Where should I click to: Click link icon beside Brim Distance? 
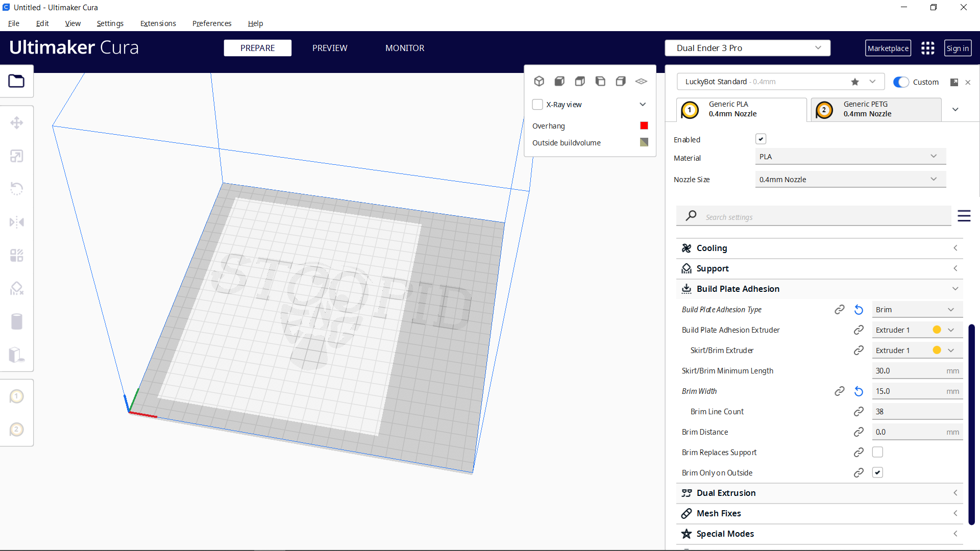coord(859,432)
